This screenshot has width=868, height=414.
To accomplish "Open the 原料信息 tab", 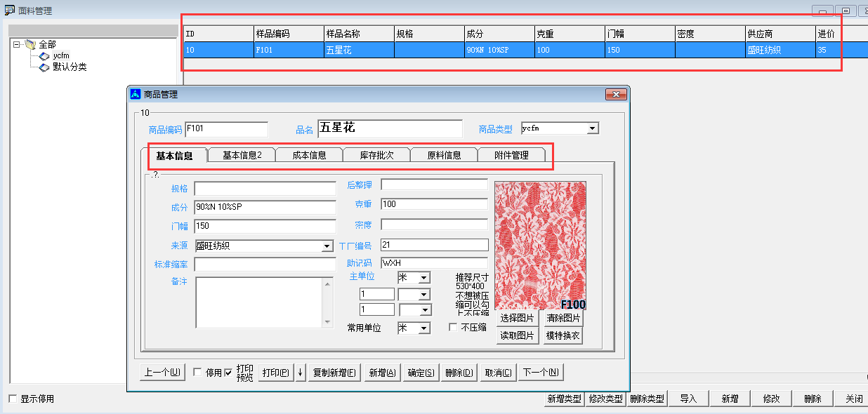I will [444, 155].
